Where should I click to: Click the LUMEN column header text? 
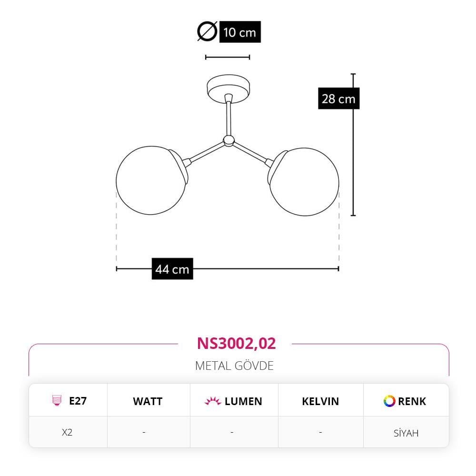pos(243,401)
